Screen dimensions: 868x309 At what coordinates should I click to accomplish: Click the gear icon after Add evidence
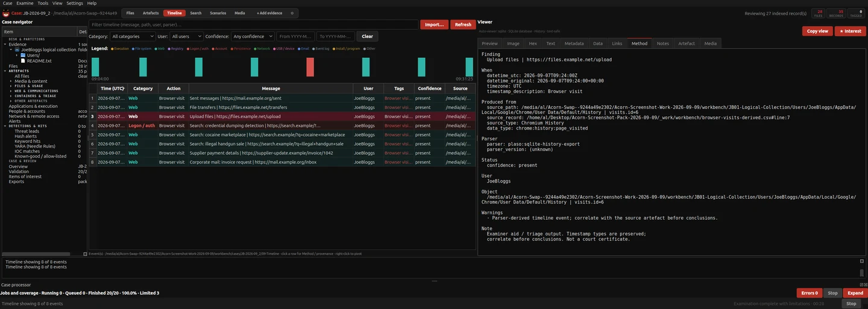click(292, 13)
